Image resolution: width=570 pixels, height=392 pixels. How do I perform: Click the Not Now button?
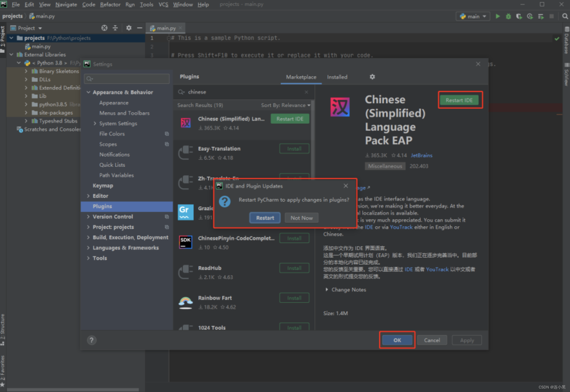pos(301,218)
